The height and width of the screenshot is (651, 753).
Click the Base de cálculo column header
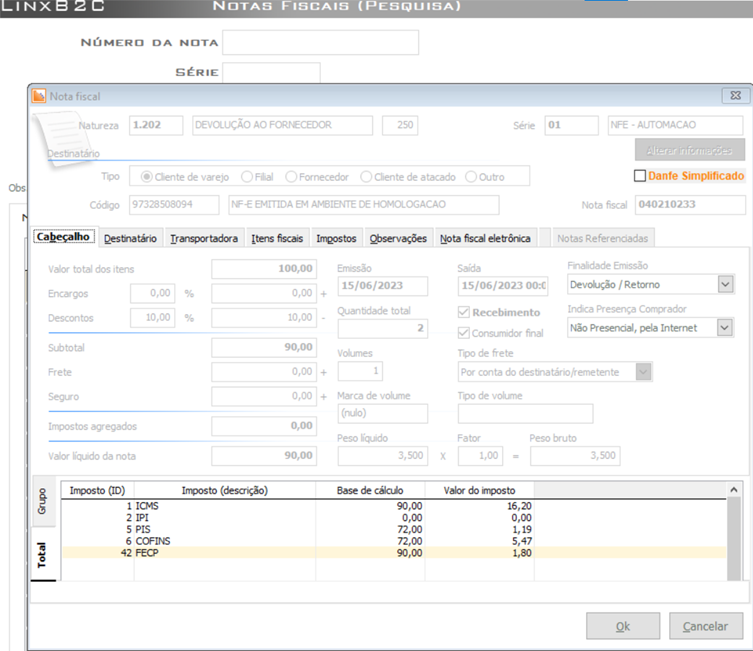370,490
